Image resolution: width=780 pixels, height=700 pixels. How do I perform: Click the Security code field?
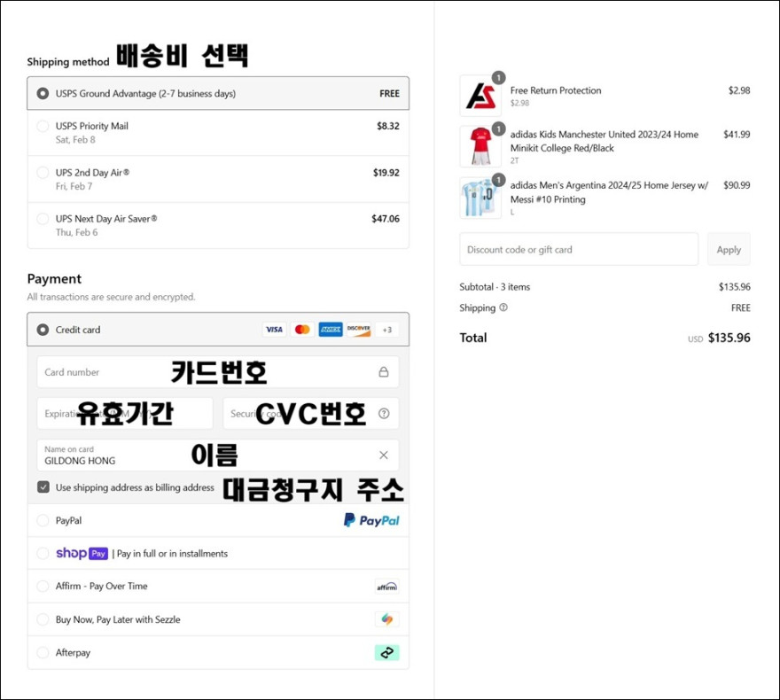(x=311, y=413)
